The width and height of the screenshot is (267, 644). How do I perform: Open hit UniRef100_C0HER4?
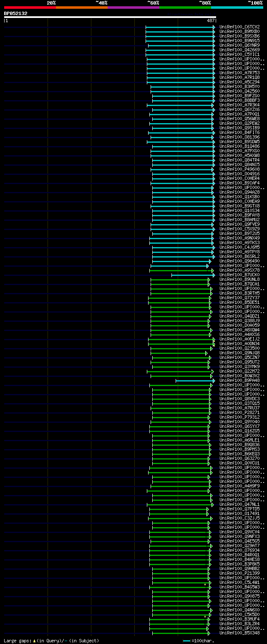click(x=239, y=178)
